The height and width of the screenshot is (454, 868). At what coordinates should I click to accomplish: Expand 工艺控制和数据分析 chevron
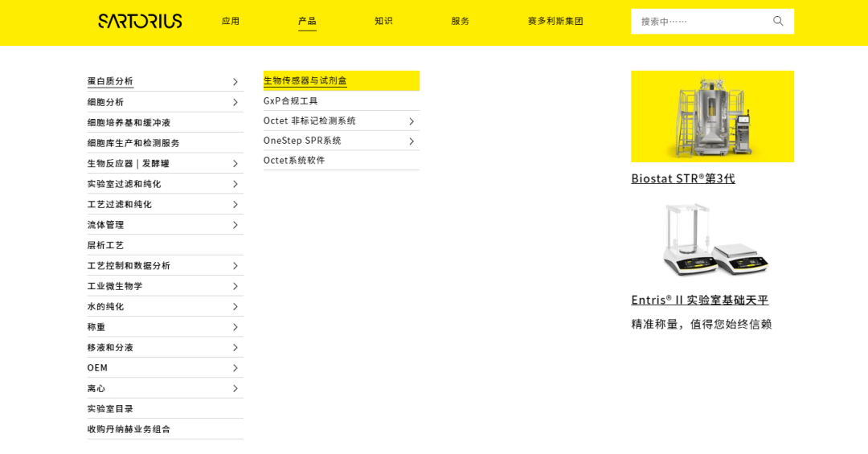235,266
